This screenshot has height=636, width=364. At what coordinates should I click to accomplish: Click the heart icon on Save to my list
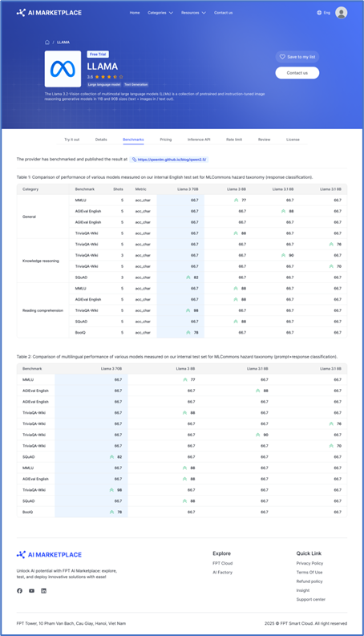pyautogui.click(x=282, y=57)
